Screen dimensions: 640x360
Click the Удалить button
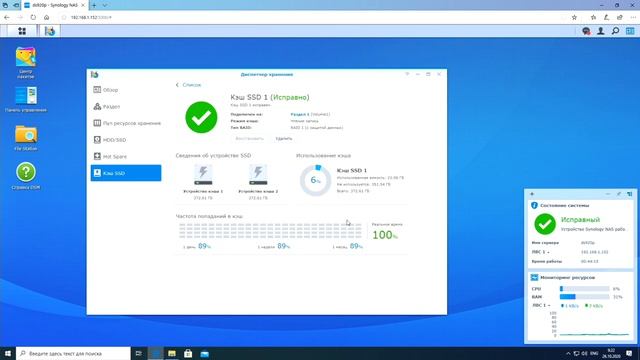pos(284,139)
